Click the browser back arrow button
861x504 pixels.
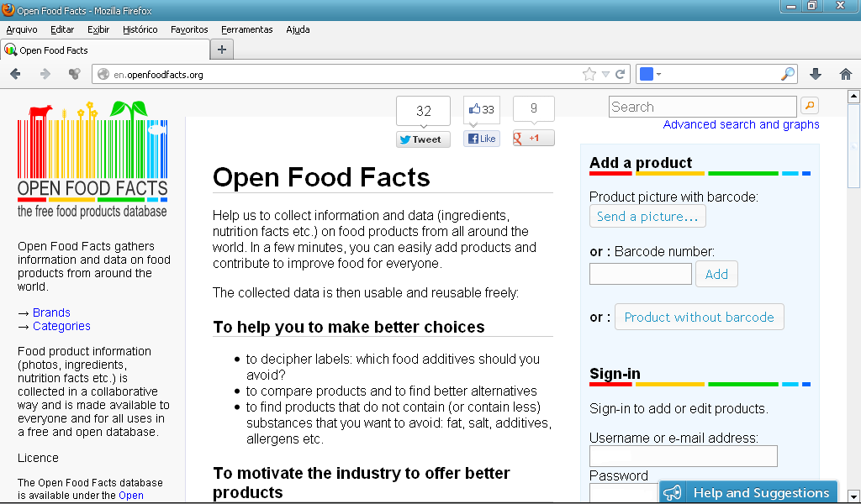[15, 74]
